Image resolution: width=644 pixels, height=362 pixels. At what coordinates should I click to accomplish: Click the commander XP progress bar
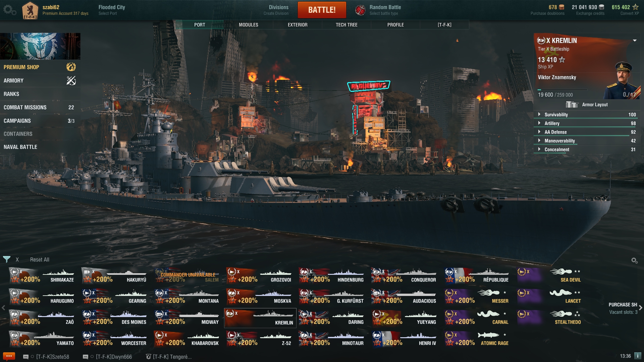click(x=562, y=90)
